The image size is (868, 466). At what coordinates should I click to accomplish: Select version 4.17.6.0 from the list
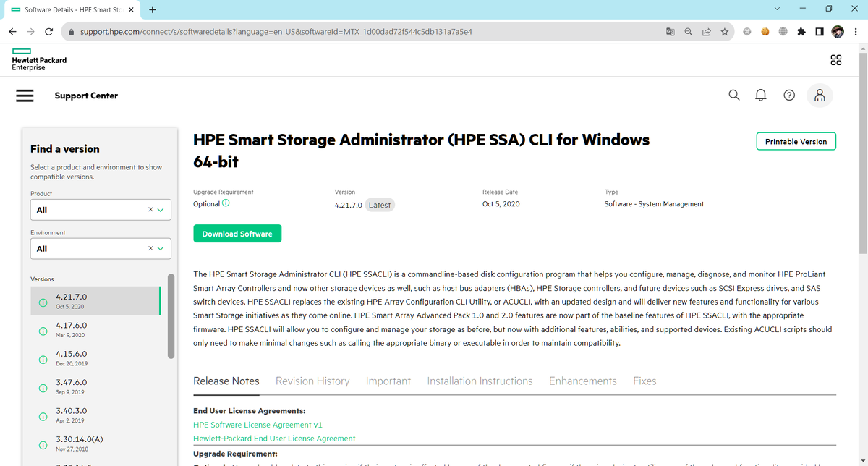(95, 330)
